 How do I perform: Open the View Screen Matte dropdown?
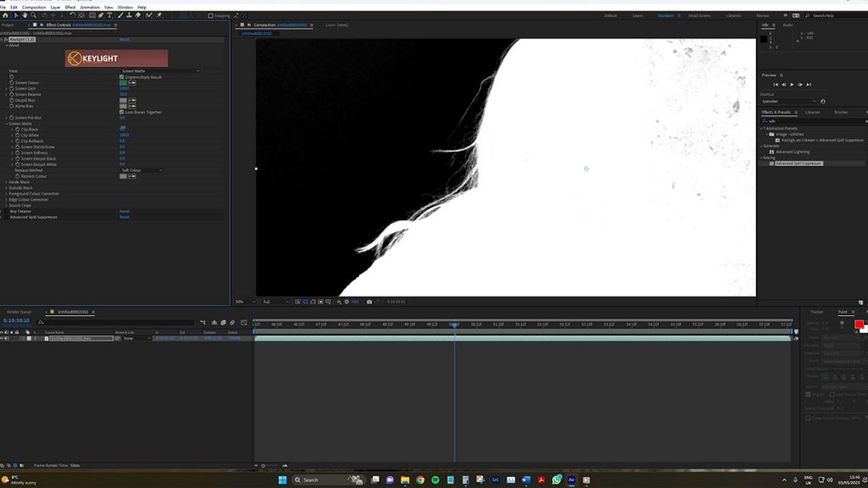pos(160,71)
